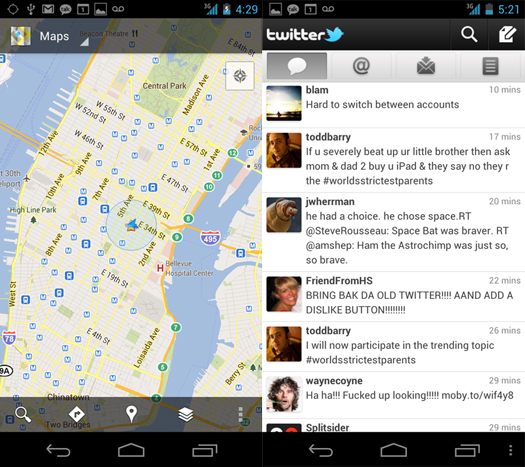
Task: Expand the Maps title dropdown triangle
Action: coord(84,42)
